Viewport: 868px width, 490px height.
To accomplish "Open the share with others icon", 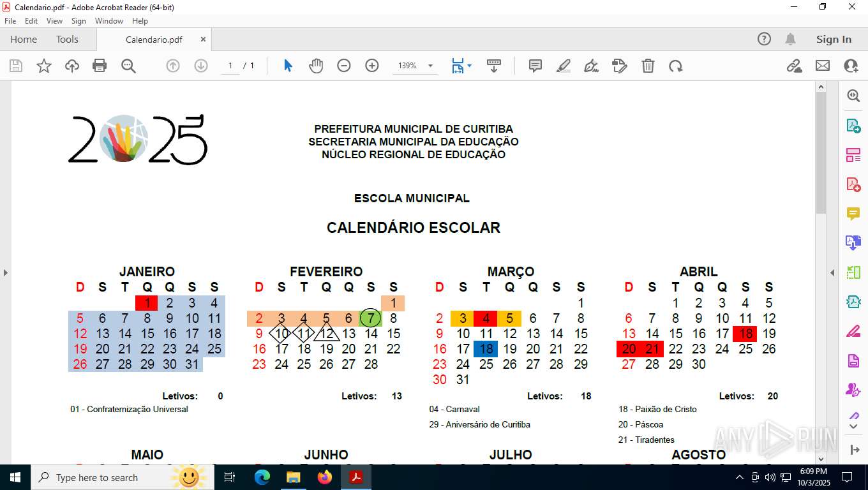I will pos(851,66).
